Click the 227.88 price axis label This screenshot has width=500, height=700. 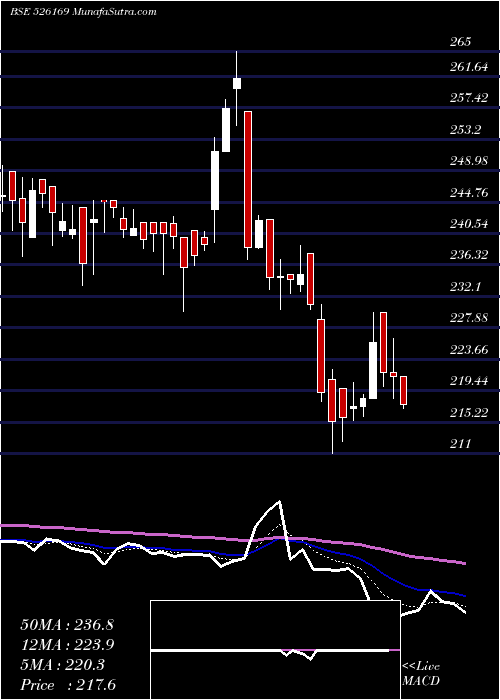tap(469, 318)
